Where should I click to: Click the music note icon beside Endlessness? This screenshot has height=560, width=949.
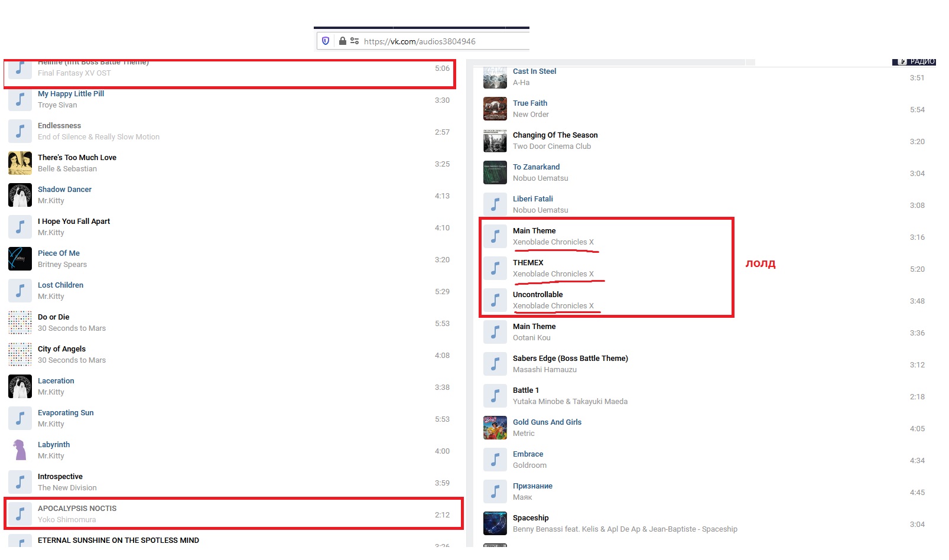click(20, 132)
